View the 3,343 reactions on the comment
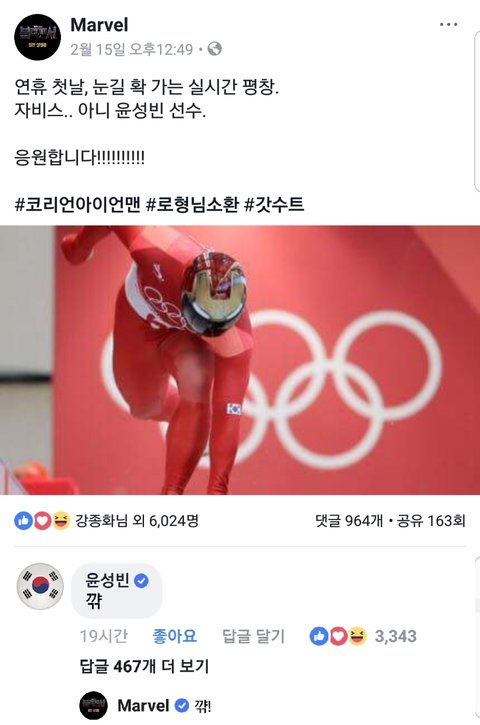Screen dimensions: 480x725 coord(363,636)
